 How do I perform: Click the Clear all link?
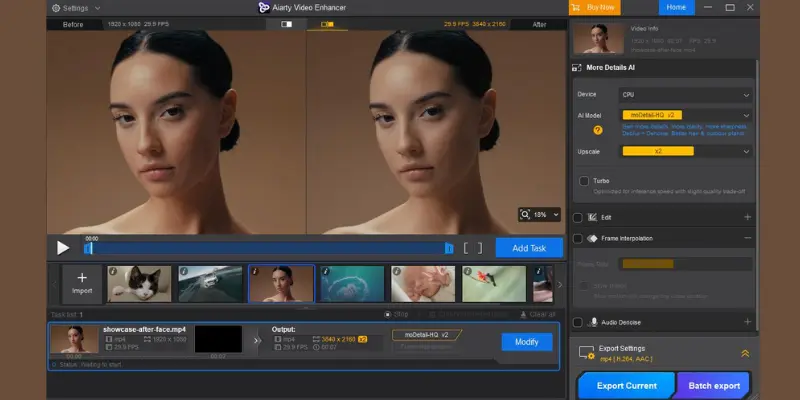click(537, 314)
